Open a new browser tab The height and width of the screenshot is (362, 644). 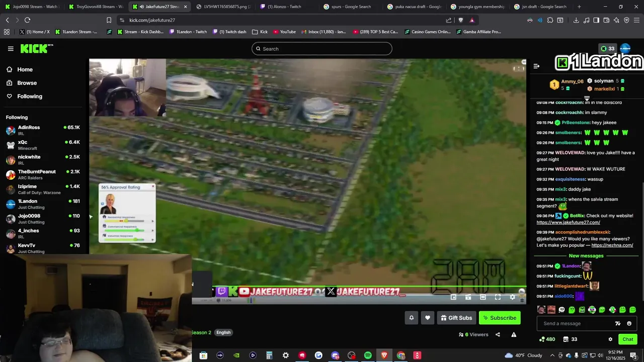point(579,7)
